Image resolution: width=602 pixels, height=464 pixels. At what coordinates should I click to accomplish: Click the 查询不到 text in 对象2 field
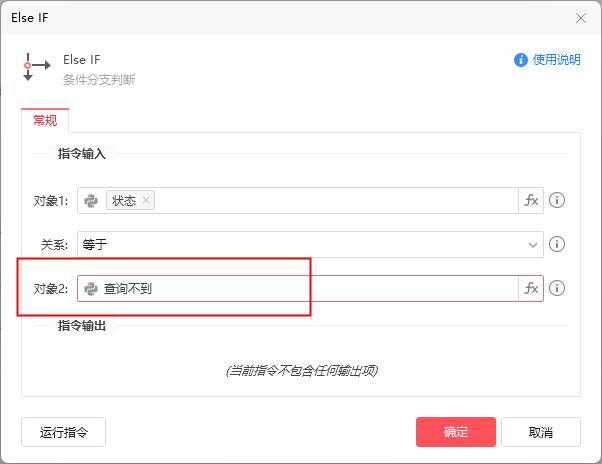point(128,288)
